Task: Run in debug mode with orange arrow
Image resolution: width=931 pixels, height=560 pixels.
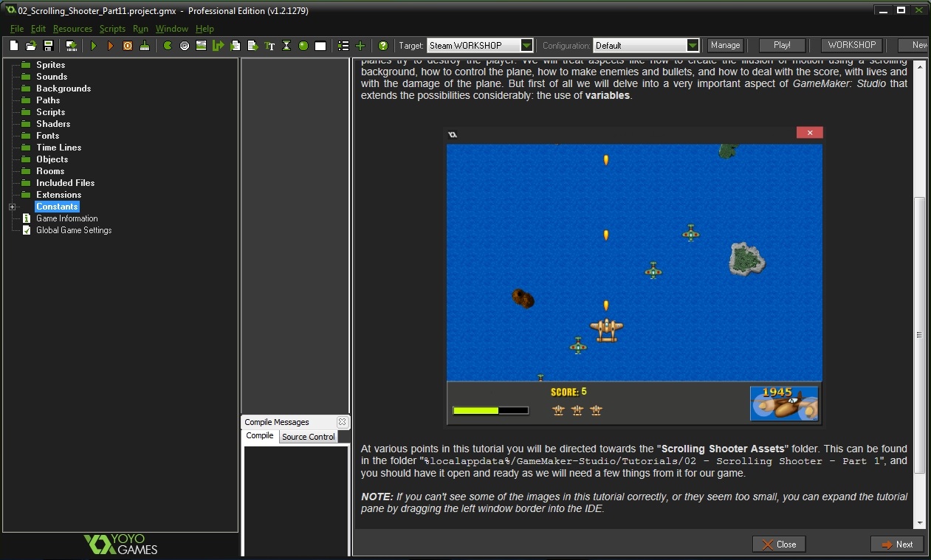Action: click(111, 46)
